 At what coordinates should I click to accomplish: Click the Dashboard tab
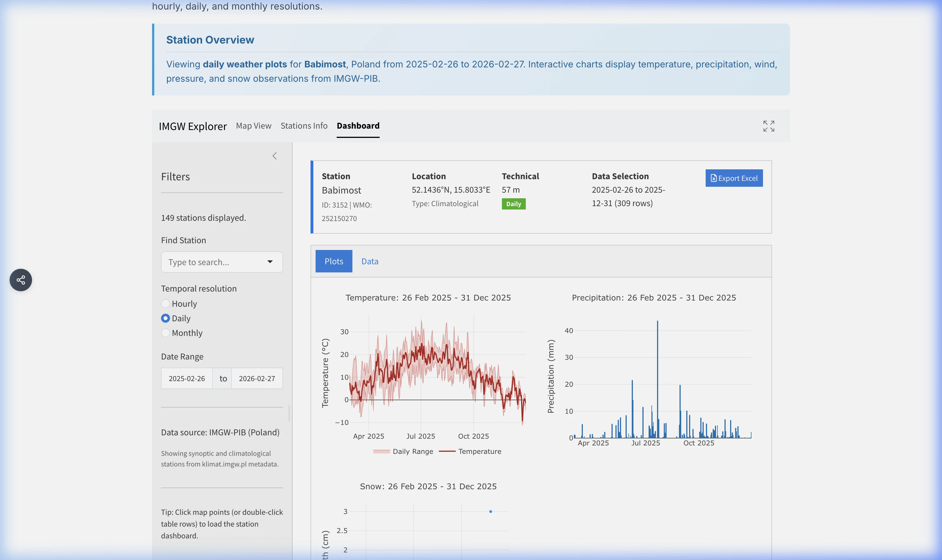click(x=358, y=126)
